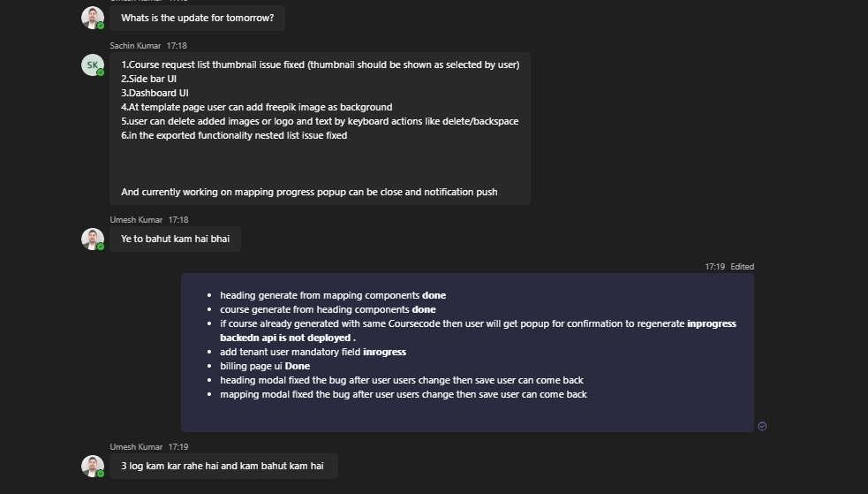Click the 17:18 timestamp beside Sachin Kumar
The image size is (868, 494).
(x=177, y=46)
